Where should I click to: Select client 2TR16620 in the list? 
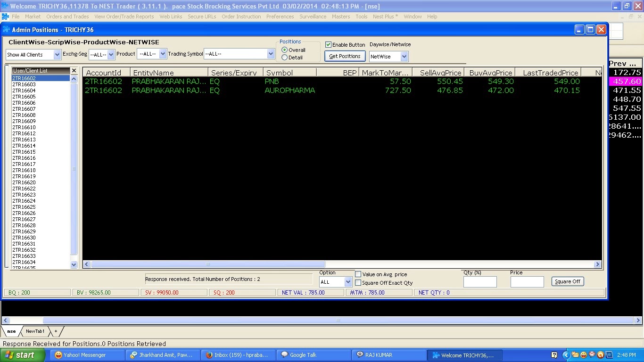click(41, 182)
